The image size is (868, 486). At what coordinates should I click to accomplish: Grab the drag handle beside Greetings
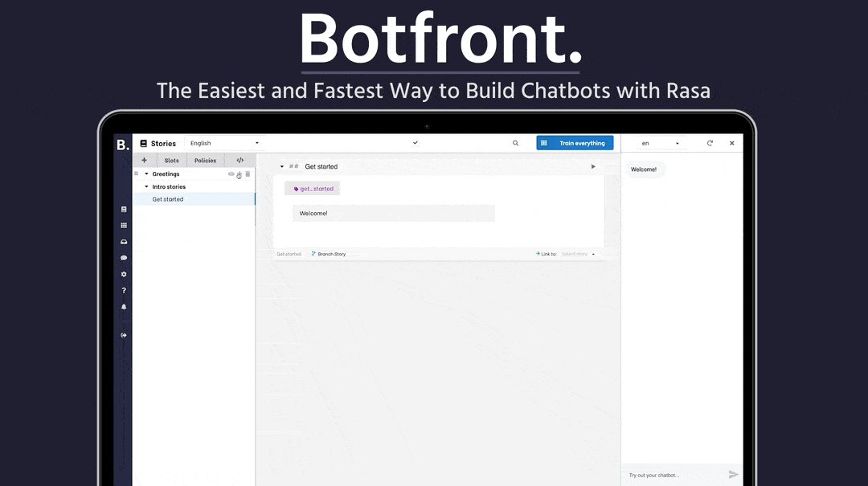[x=136, y=174]
